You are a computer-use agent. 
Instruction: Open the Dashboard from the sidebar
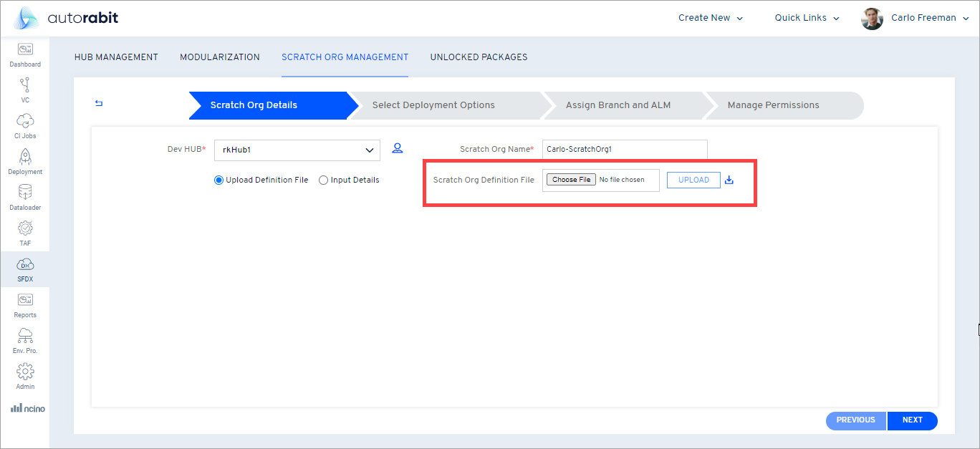click(x=25, y=54)
